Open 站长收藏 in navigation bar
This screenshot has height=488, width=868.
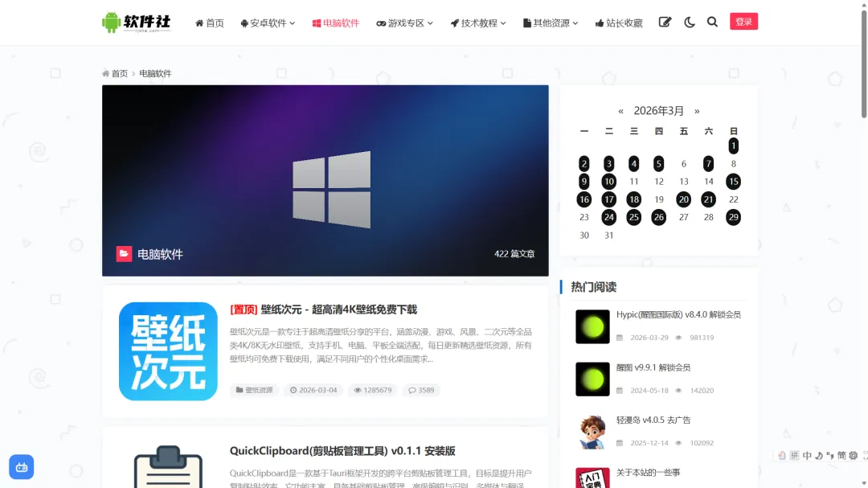point(618,23)
